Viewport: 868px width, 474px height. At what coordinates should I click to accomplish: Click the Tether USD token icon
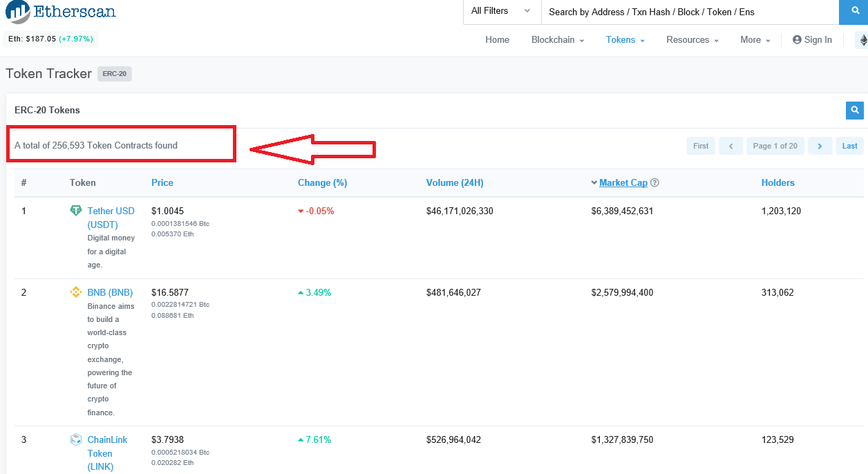click(76, 211)
